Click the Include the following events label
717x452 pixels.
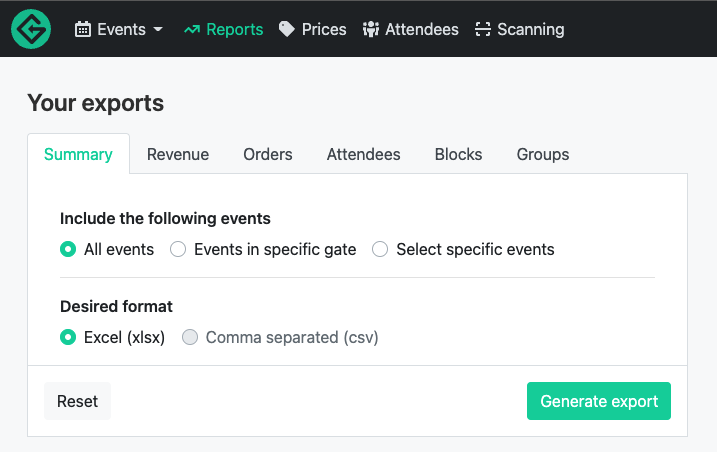point(165,219)
